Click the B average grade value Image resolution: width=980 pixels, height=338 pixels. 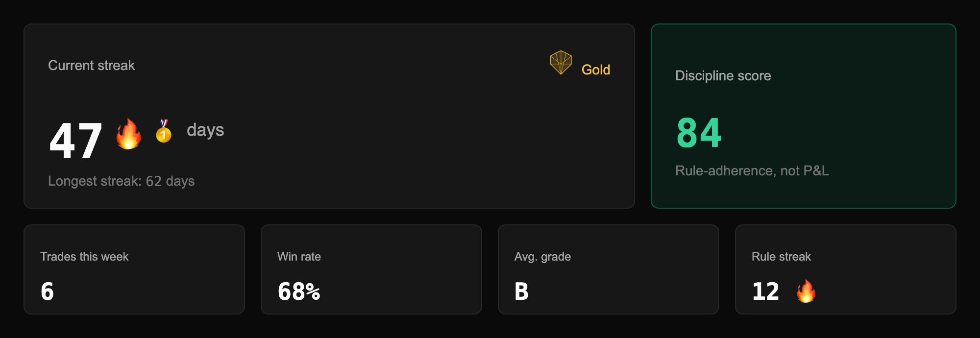pos(521,291)
